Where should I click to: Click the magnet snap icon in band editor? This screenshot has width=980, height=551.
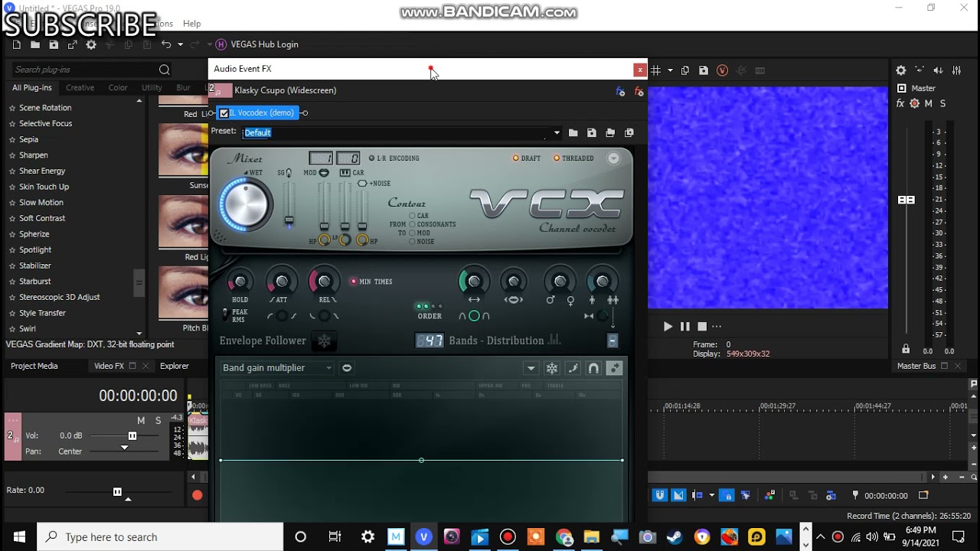point(593,369)
